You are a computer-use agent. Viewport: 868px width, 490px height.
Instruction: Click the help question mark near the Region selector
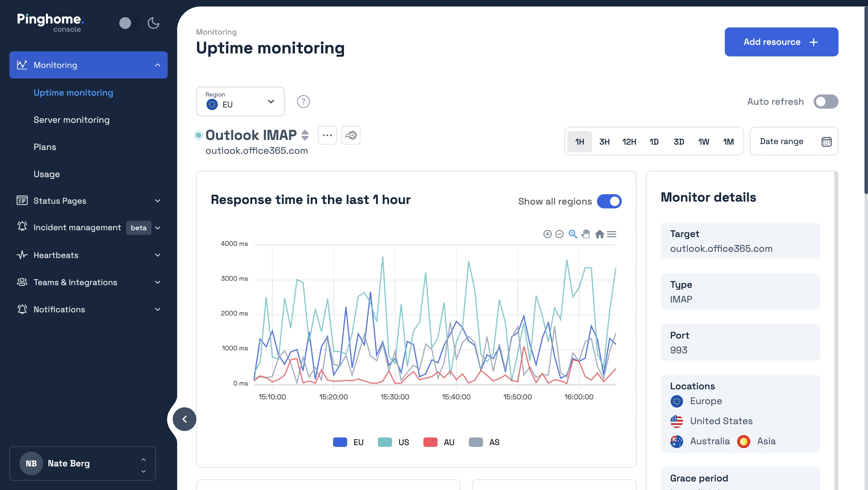coord(303,102)
